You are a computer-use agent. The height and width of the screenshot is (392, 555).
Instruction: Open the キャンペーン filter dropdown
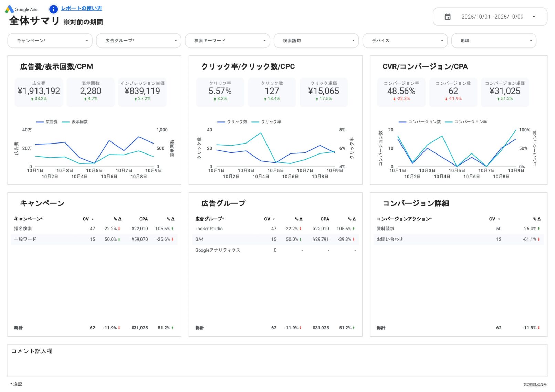coord(50,41)
